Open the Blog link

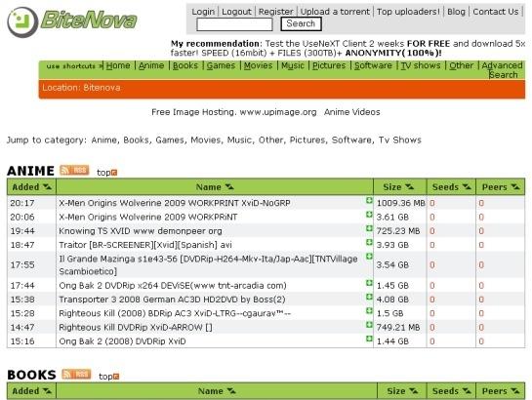pyautogui.click(x=456, y=12)
